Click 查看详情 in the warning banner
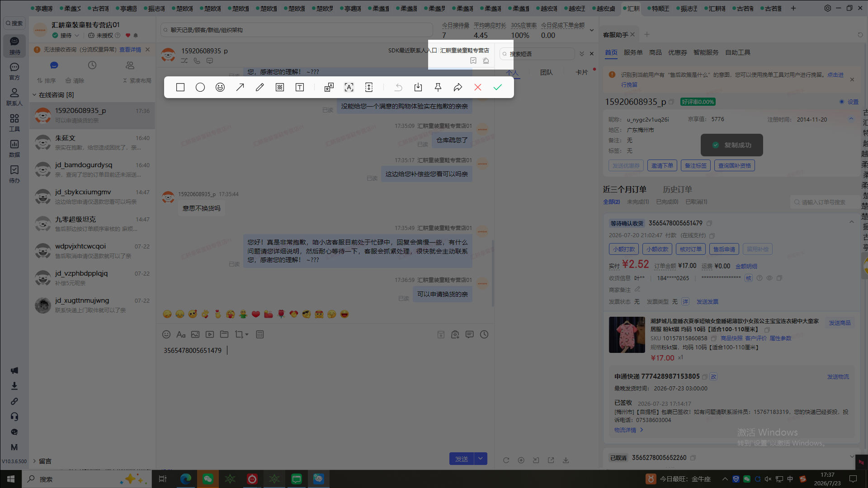 click(x=130, y=49)
